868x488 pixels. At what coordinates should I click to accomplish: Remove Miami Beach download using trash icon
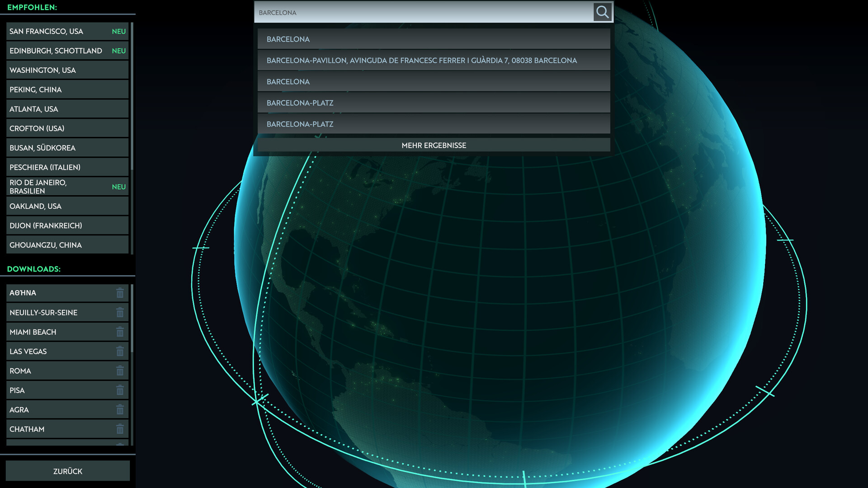[x=120, y=332]
